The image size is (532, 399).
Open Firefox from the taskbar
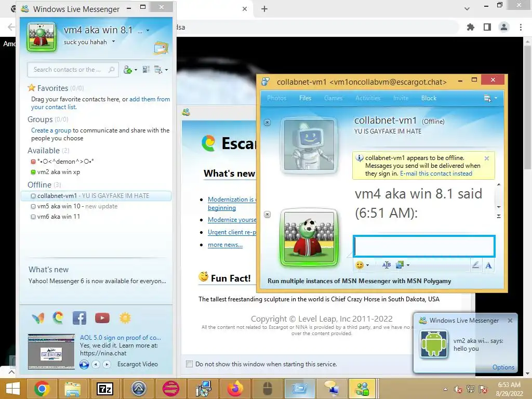tap(235, 389)
